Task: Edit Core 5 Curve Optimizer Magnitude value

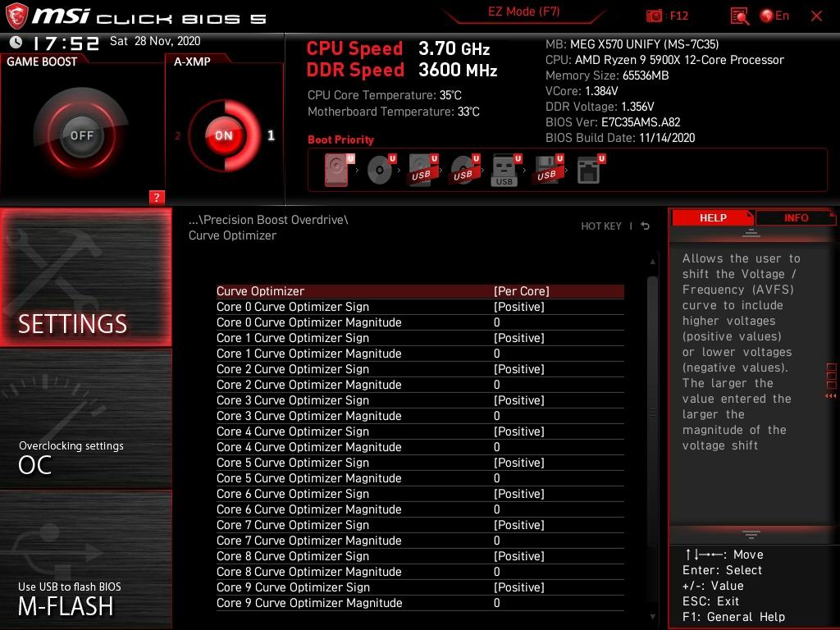Action: (496, 478)
